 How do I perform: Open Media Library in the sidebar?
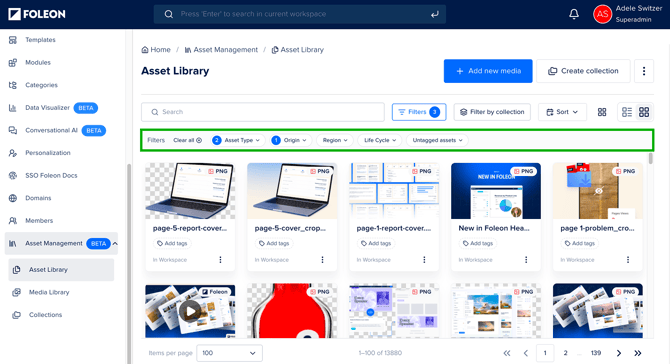point(49,292)
